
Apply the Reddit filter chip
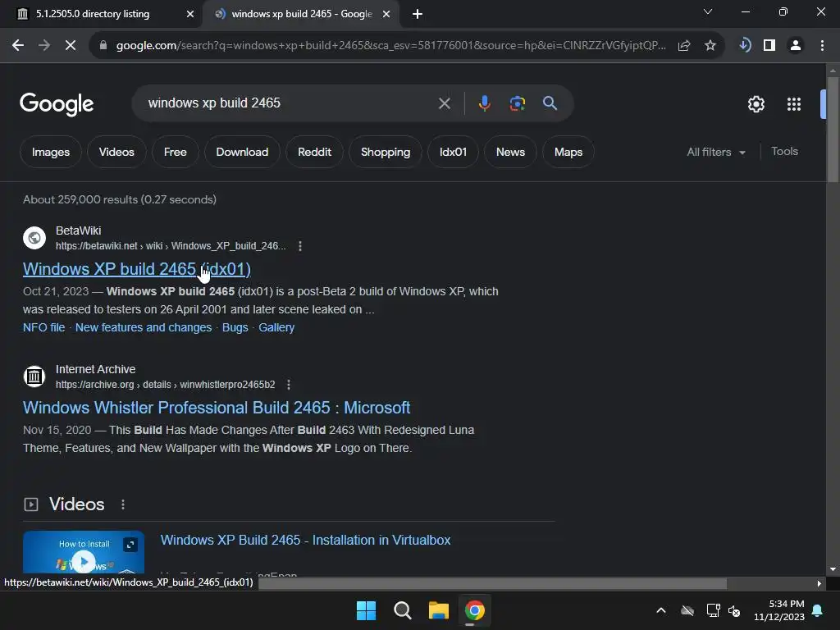coord(314,152)
